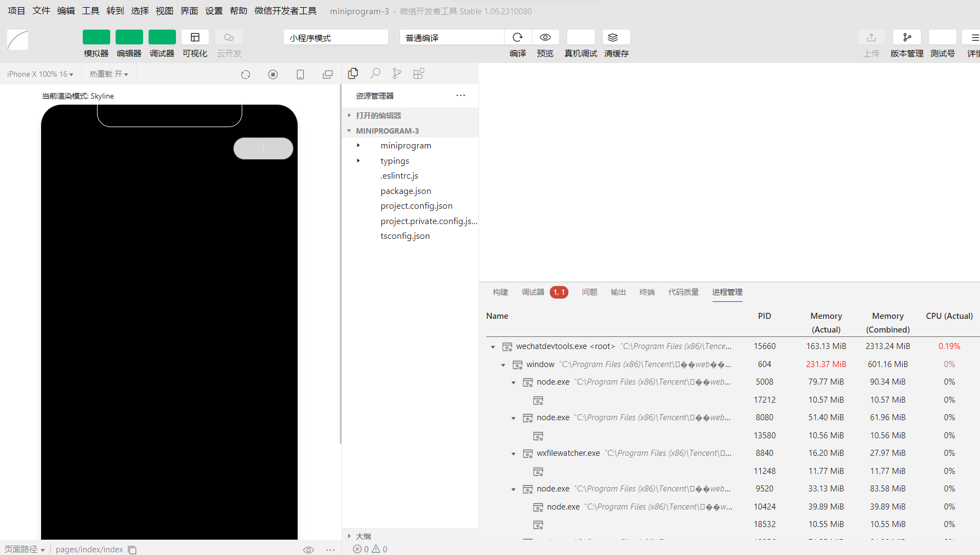This screenshot has width=980, height=555.
Task: Open the compile mode (普通编译) dropdown
Action: [x=452, y=37]
